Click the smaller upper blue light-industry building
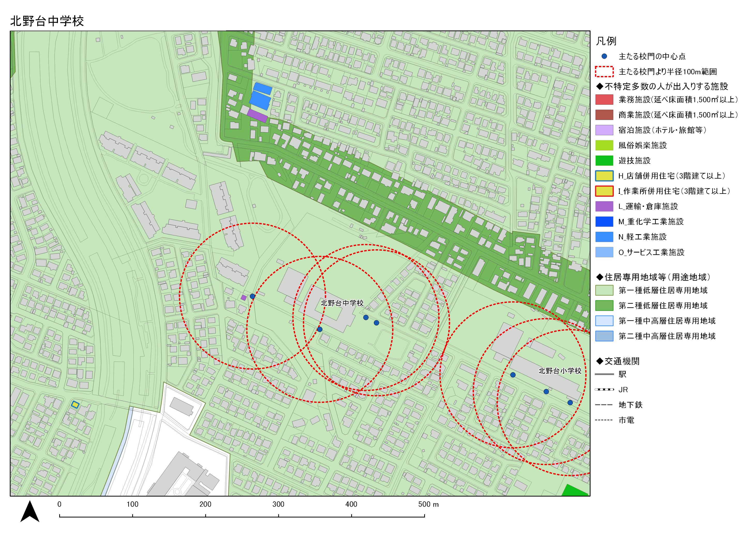 coord(263,88)
